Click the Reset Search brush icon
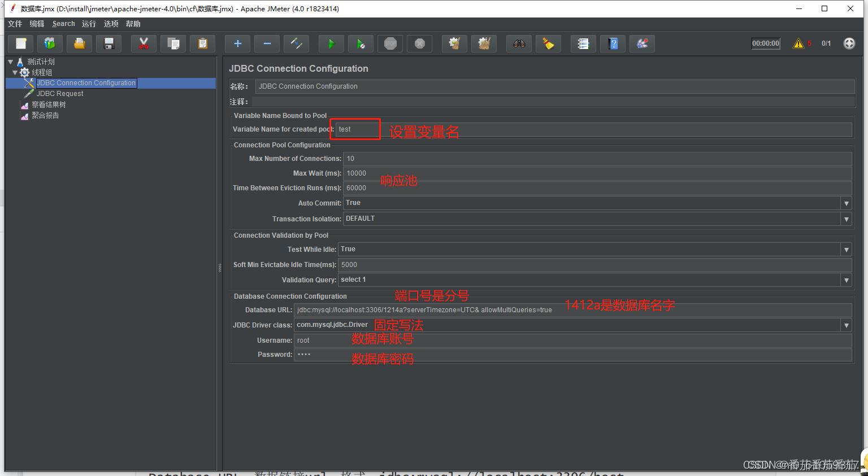868x476 pixels. pyautogui.click(x=548, y=43)
